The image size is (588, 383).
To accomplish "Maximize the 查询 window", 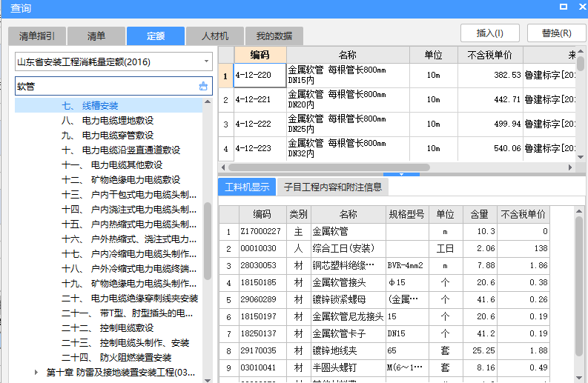I will (564, 7).
